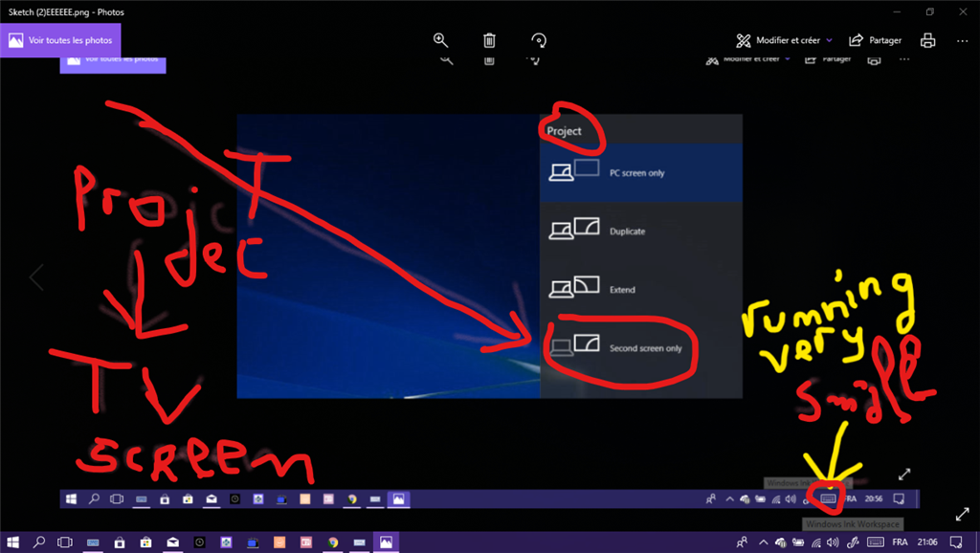Switch to Google Chrome in taskbar

click(333, 542)
